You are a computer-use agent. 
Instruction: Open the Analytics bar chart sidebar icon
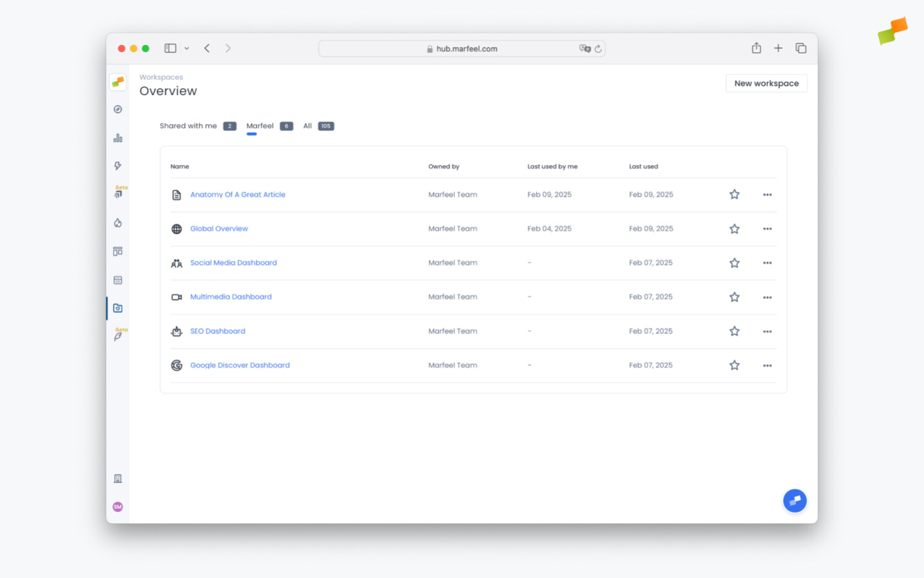pyautogui.click(x=117, y=137)
